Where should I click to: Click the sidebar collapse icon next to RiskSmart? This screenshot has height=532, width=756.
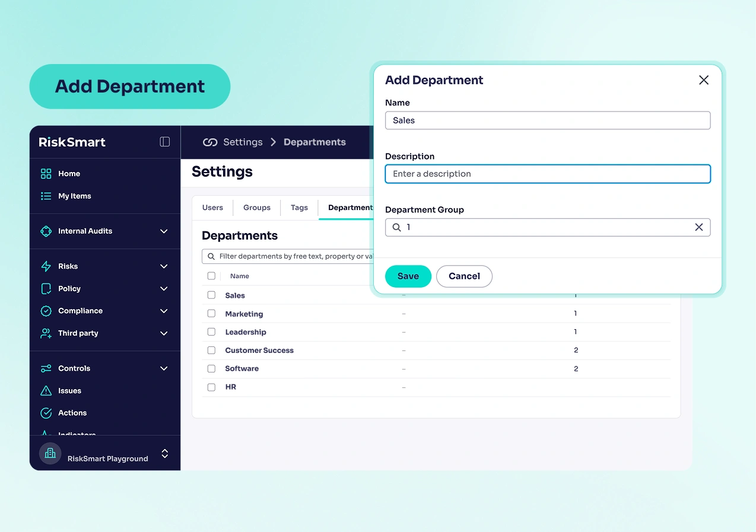[164, 142]
